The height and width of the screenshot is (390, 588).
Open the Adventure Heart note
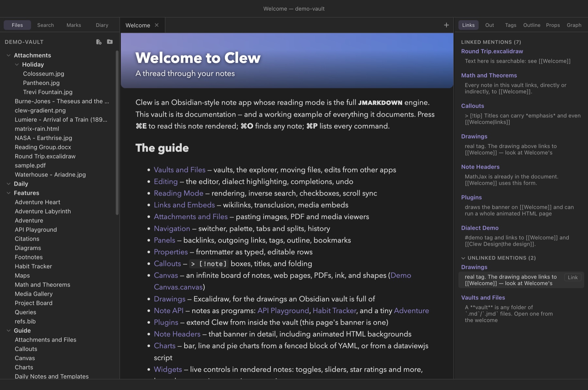[x=38, y=202]
